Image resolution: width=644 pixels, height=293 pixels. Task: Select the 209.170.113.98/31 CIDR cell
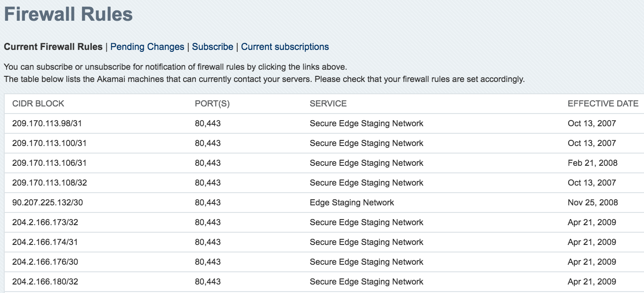point(48,123)
